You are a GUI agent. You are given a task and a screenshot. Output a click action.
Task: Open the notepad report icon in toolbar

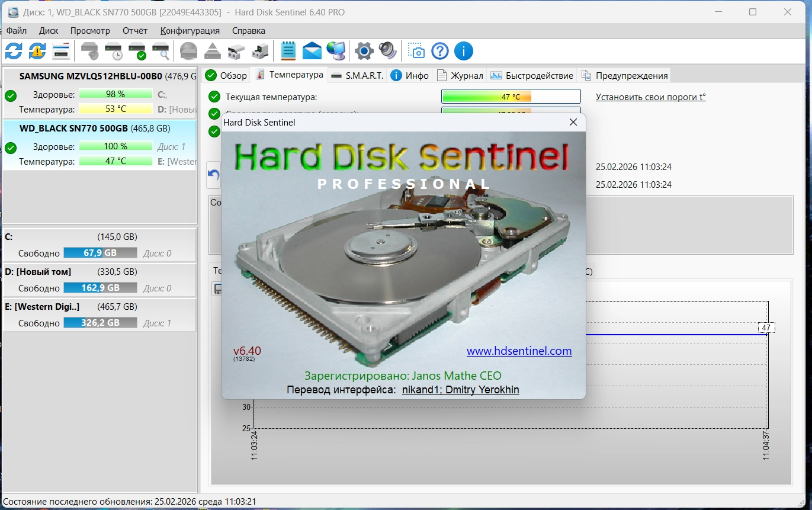[288, 51]
